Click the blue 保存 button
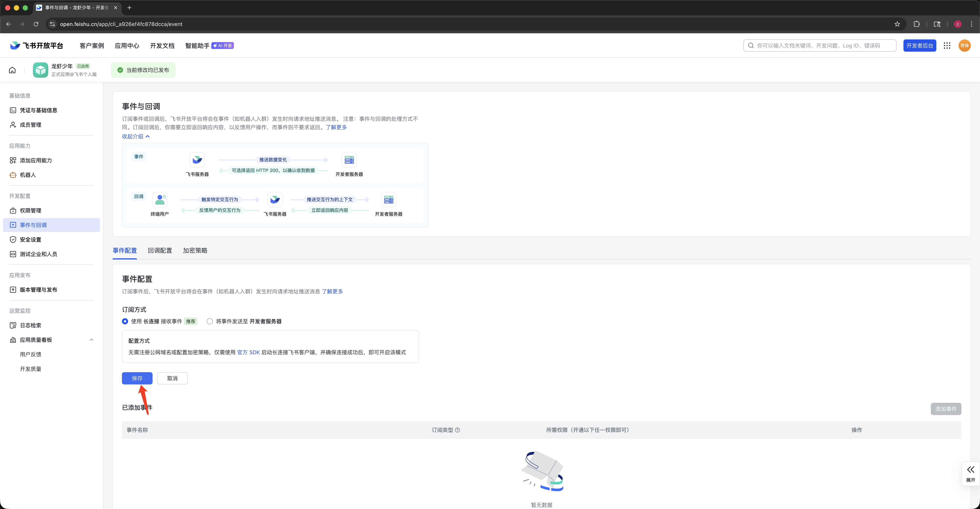The image size is (980, 509). [x=137, y=378]
